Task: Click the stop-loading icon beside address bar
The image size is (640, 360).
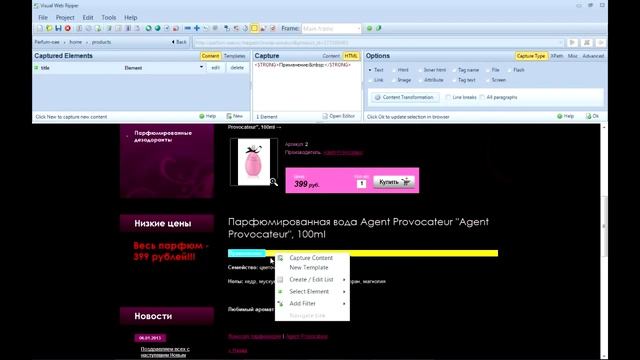Action: (587, 42)
